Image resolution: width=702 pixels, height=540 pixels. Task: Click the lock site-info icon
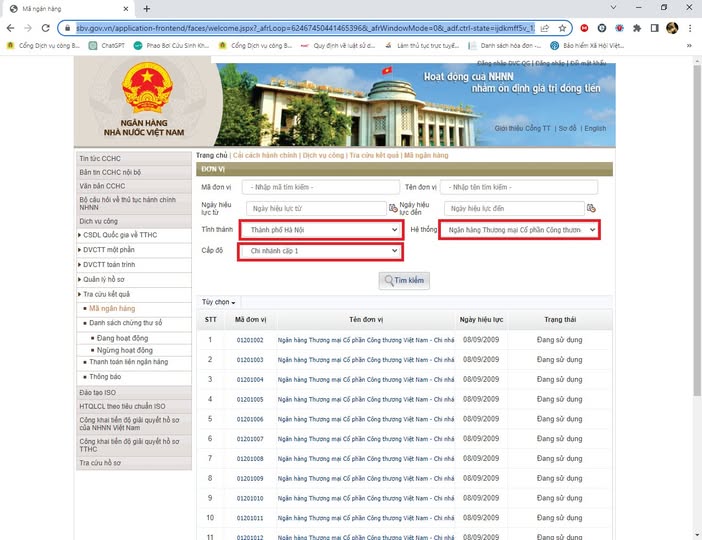pos(68,28)
